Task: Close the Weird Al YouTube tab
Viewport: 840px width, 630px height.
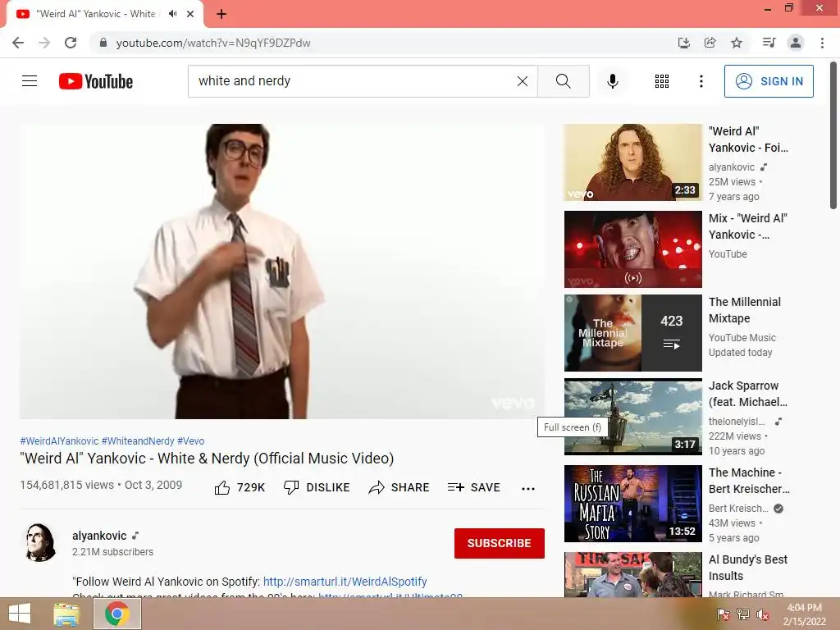Action: pyautogui.click(x=190, y=14)
